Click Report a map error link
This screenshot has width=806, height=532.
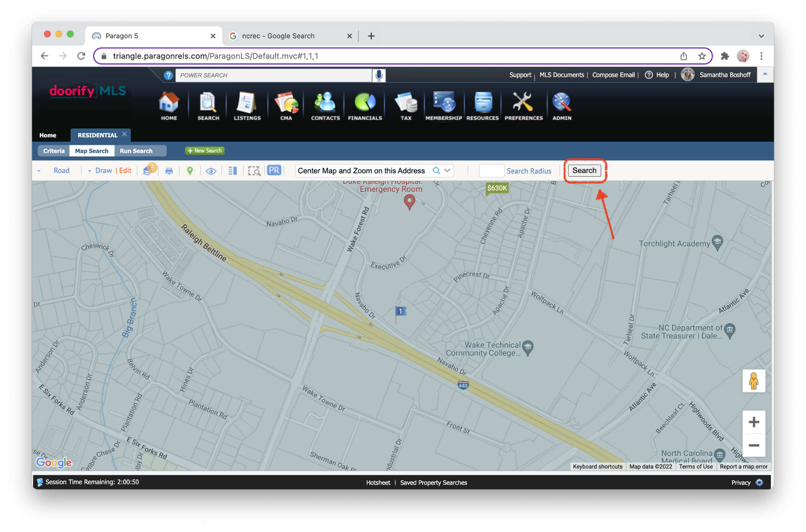point(743,466)
